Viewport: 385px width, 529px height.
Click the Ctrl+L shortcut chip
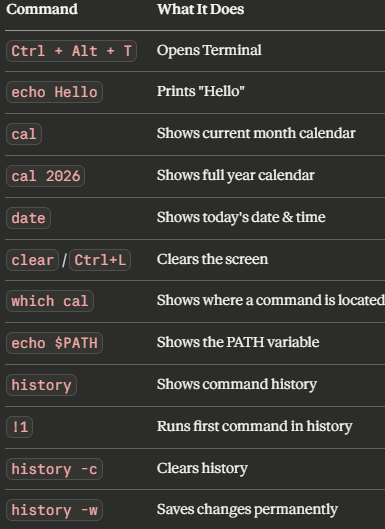(x=100, y=260)
